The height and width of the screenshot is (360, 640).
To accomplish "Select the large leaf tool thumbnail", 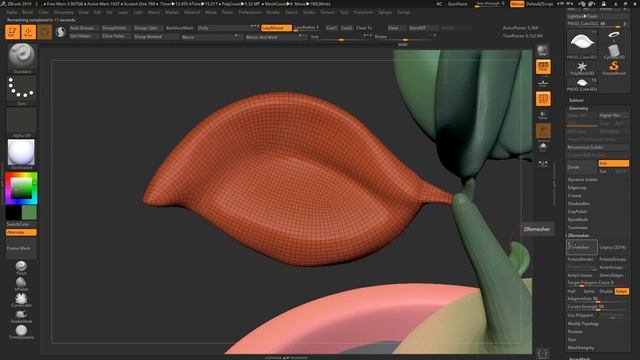I will coord(582,44).
